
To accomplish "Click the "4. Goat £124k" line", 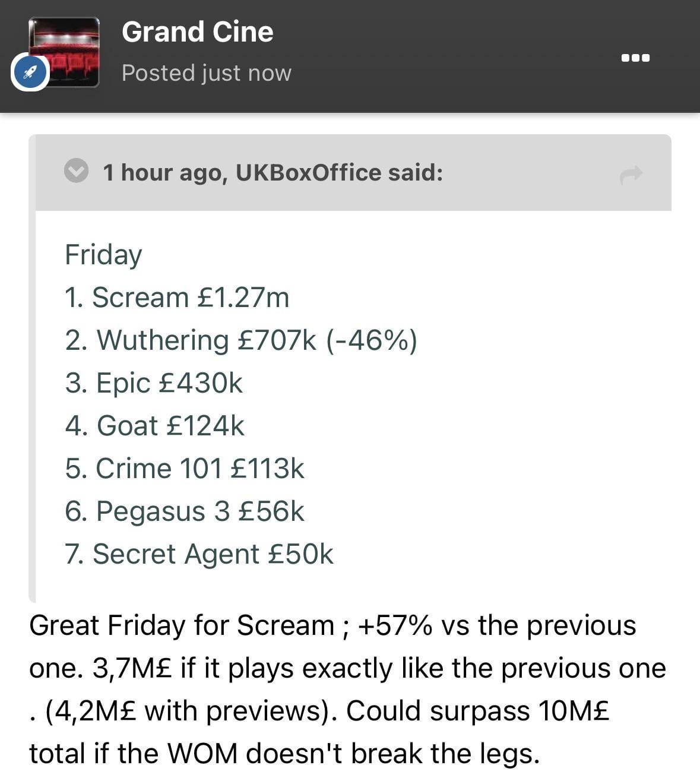I will (154, 426).
